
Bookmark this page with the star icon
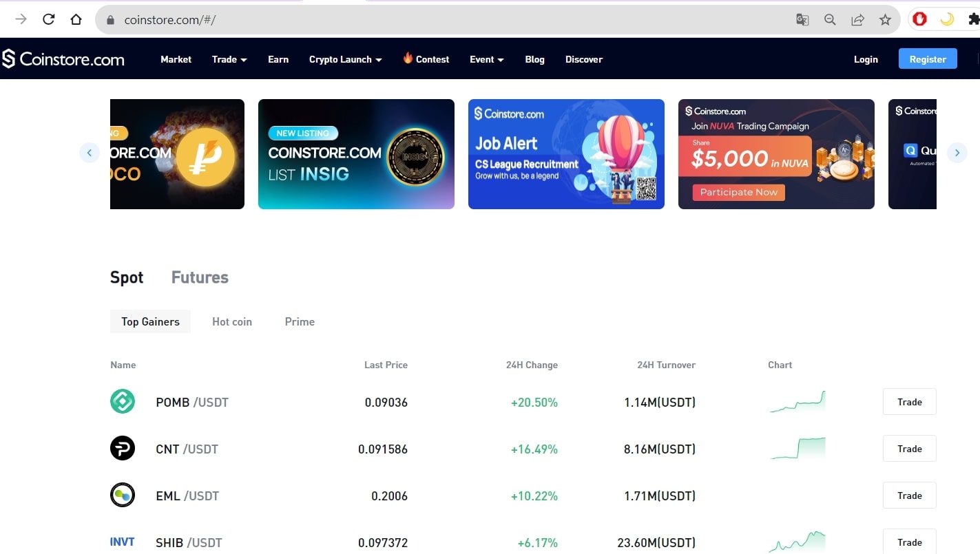[x=885, y=20]
